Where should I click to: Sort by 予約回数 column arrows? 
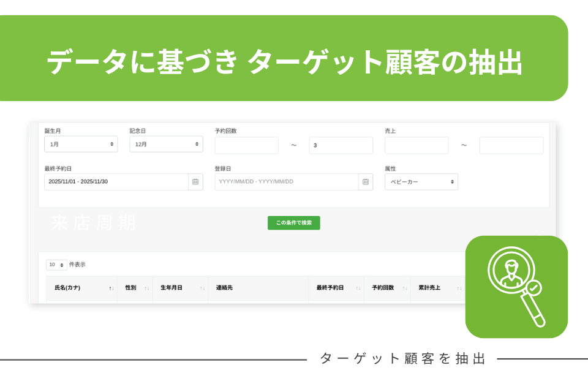404,288
